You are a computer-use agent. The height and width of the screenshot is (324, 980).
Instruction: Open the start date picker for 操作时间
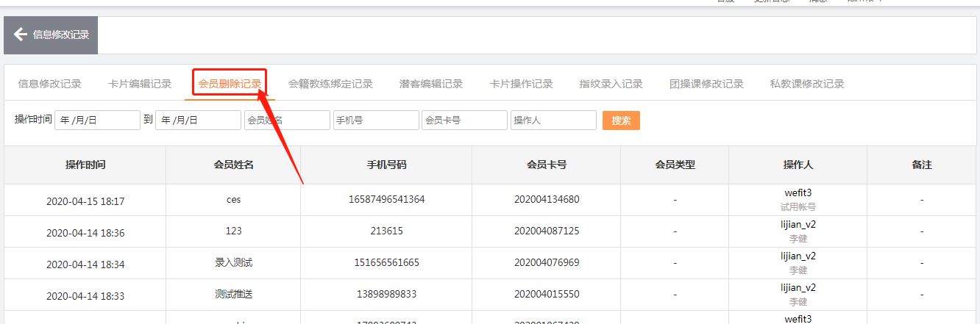(97, 120)
